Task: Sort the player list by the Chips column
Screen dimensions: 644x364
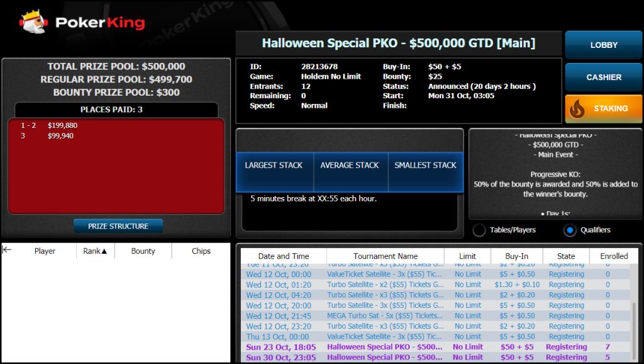Action: [x=201, y=251]
